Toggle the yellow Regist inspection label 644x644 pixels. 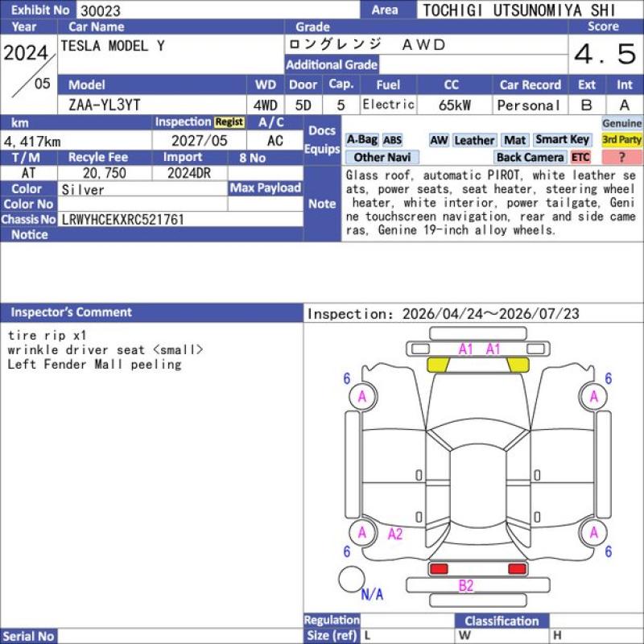(x=229, y=122)
